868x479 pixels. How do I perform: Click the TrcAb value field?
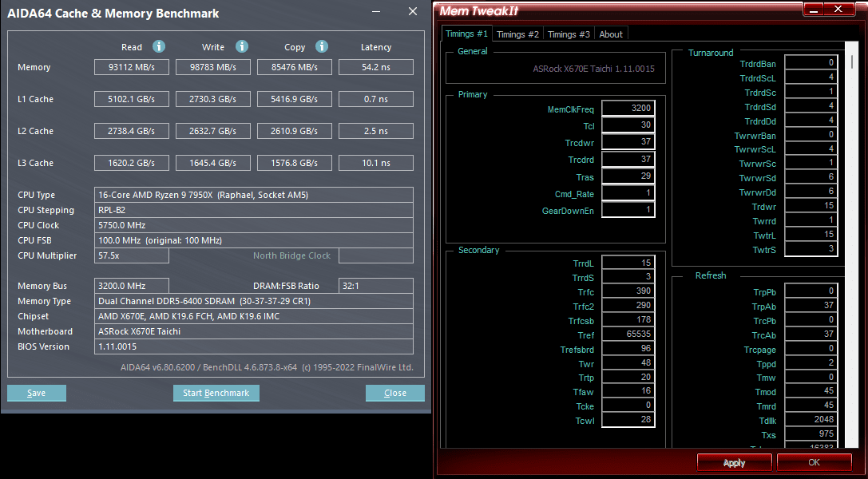pos(811,334)
